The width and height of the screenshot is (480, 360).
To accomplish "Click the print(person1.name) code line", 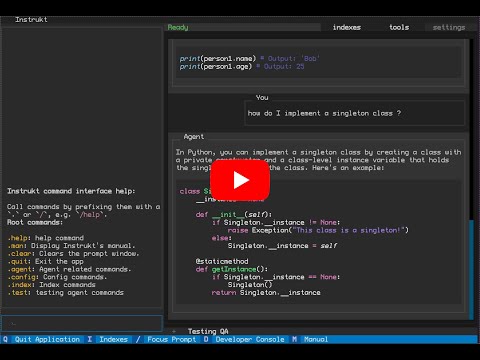I will click(x=249, y=59).
